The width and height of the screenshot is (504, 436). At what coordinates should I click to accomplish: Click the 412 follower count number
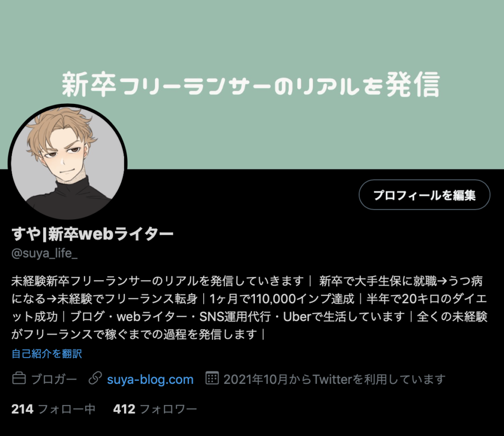tap(124, 409)
